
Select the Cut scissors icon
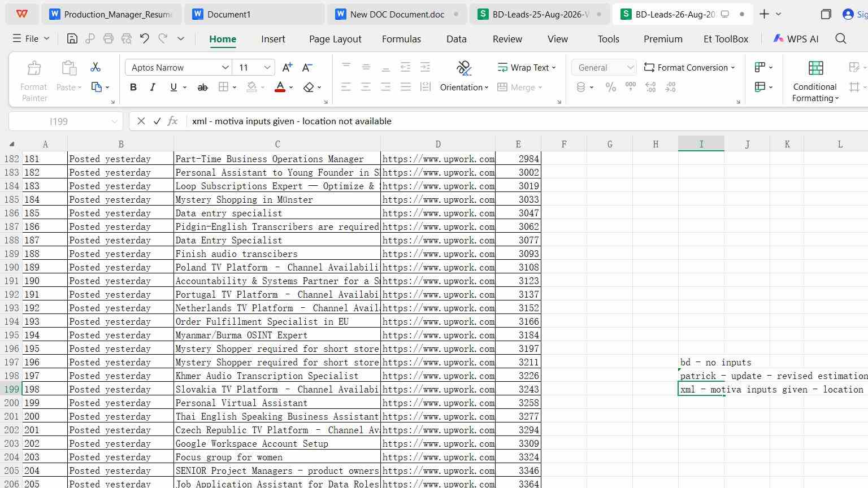[96, 67]
